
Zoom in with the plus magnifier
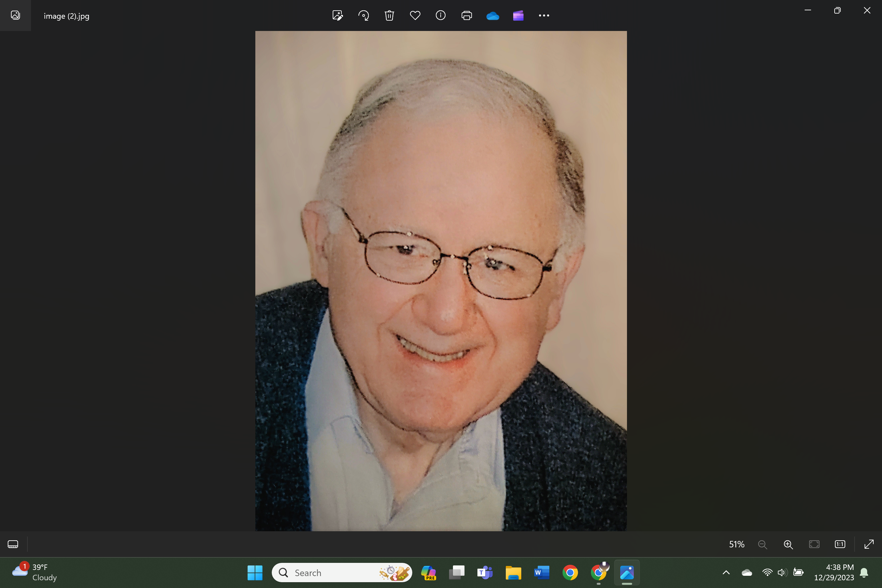tap(788, 544)
